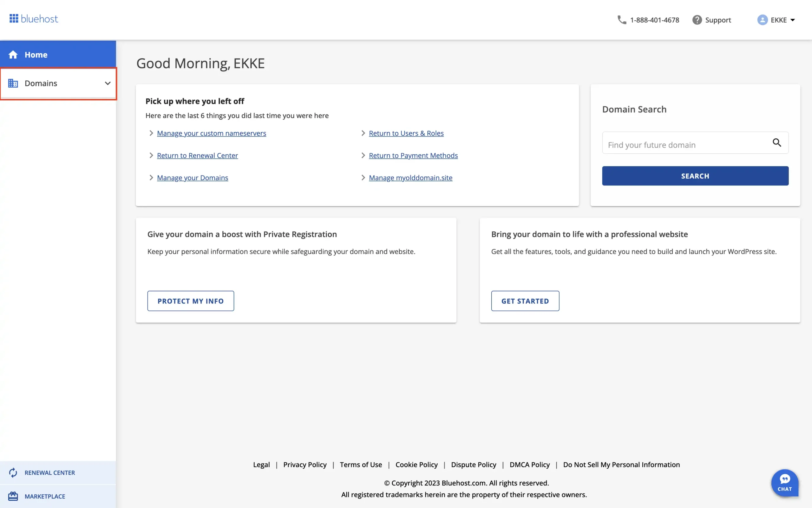This screenshot has width=812, height=508.
Task: Open RENEWAL CENTER in sidebar
Action: point(58,473)
